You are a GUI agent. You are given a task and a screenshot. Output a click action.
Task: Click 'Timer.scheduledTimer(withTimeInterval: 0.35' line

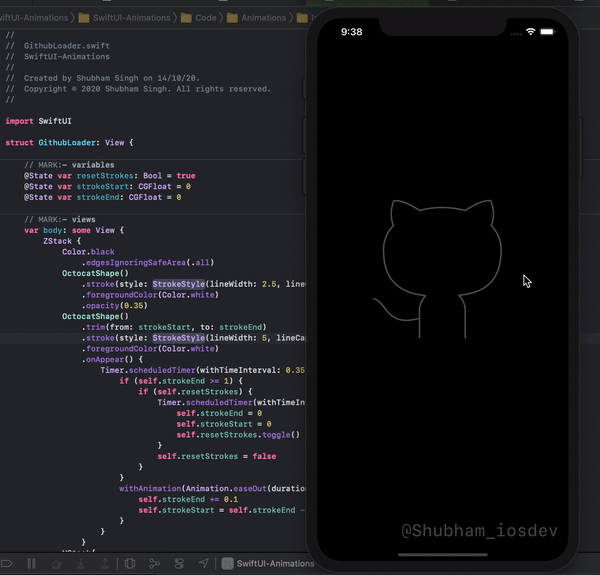coord(202,370)
